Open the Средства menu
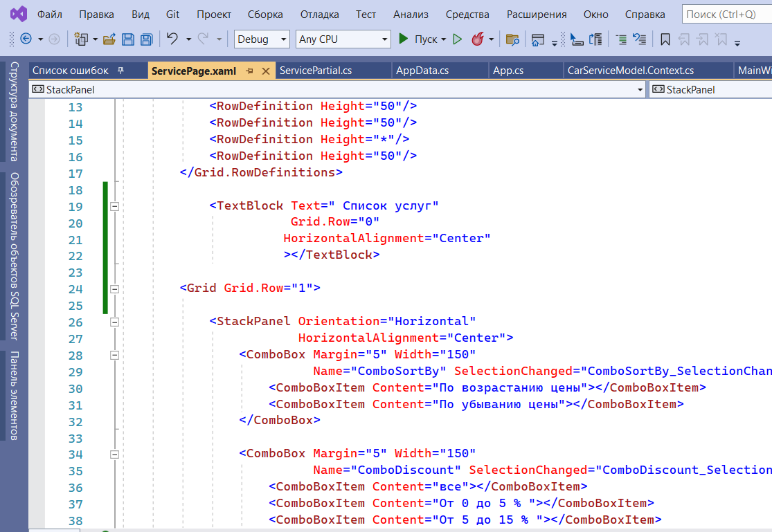Screen dimensions: 772x532 [468, 15]
